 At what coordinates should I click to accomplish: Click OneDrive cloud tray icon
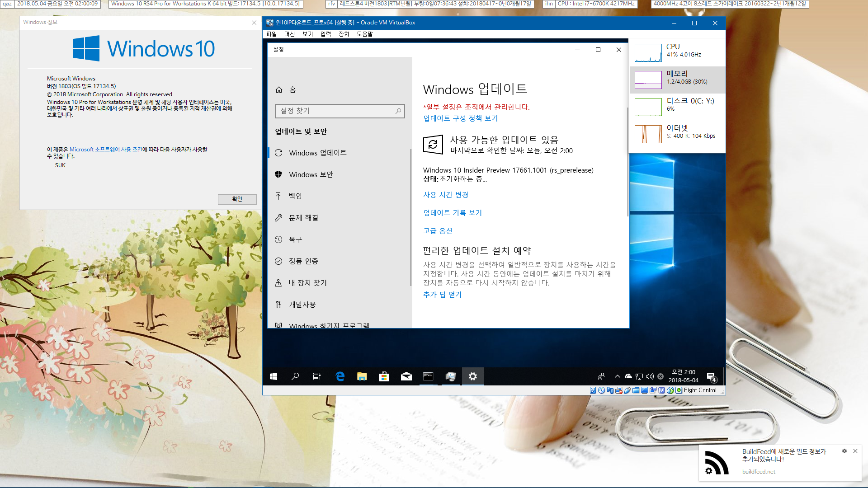(628, 376)
